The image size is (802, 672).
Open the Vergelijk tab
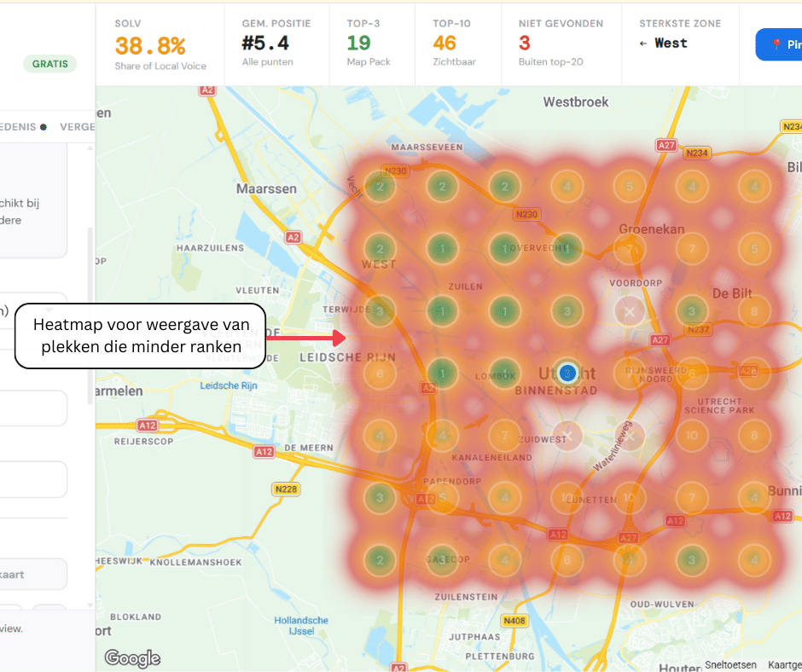click(78, 126)
